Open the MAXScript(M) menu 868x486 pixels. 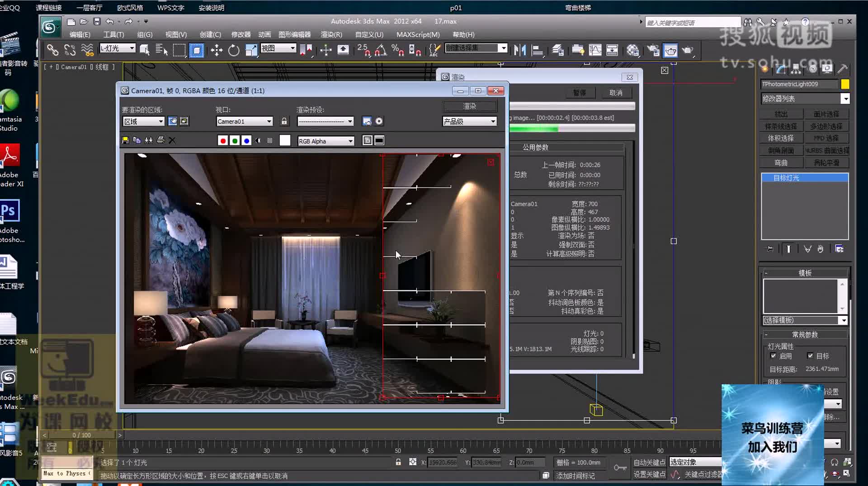418,34
